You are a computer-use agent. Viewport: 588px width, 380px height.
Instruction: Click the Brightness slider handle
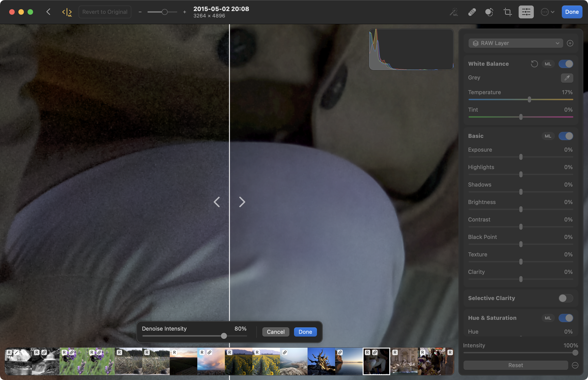point(521,209)
